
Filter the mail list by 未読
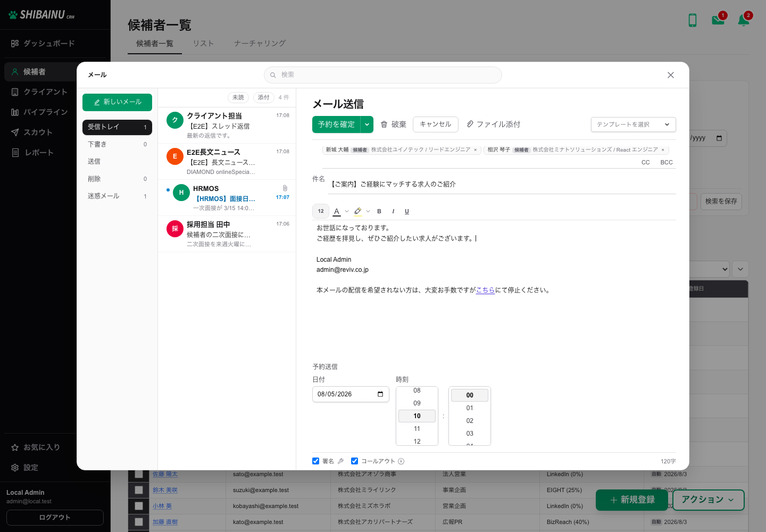pyautogui.click(x=238, y=97)
